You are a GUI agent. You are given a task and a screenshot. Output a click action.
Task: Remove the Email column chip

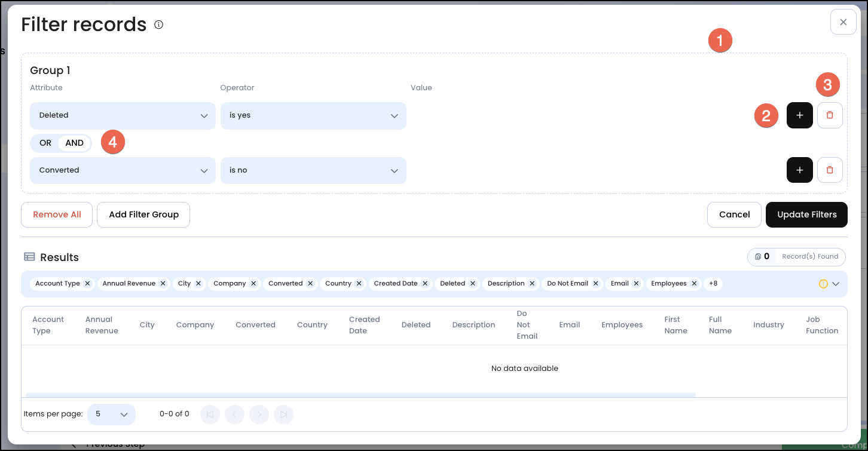(x=636, y=284)
